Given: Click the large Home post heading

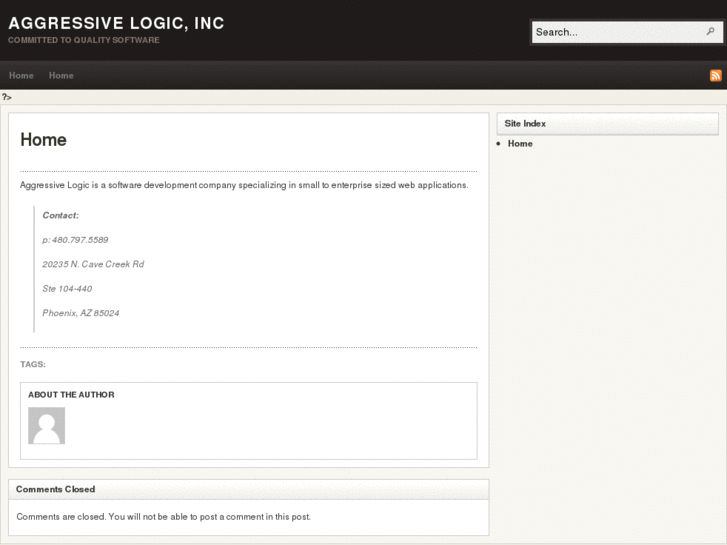Looking at the screenshot, I should pyautogui.click(x=43, y=140).
